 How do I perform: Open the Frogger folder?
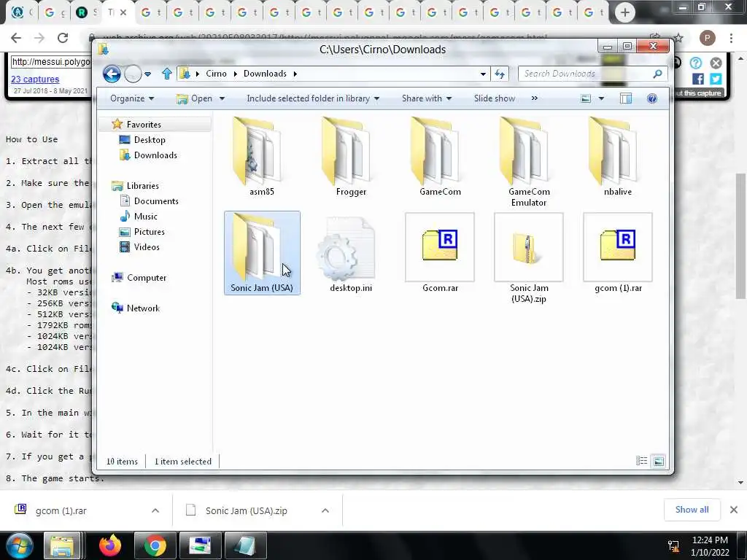351,157
